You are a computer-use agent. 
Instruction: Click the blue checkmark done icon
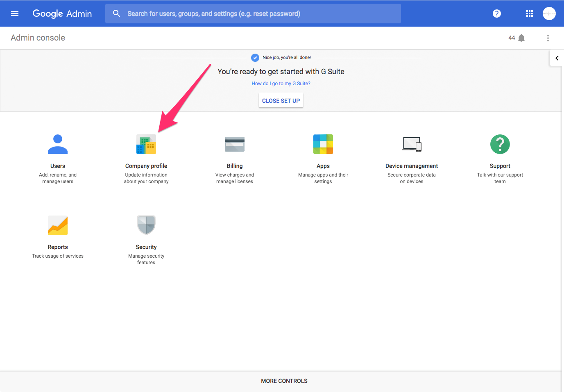[255, 58]
